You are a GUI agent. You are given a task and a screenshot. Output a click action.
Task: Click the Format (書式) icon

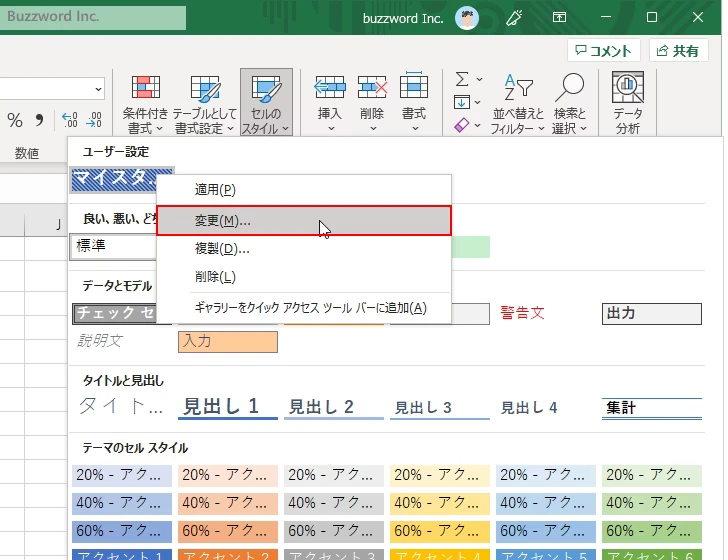pos(414,85)
